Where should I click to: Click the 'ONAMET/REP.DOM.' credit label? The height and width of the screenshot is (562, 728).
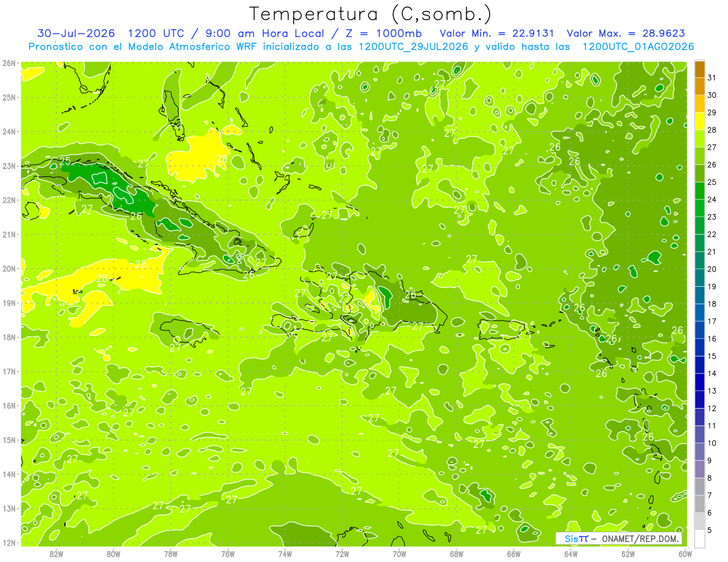pyautogui.click(x=641, y=539)
